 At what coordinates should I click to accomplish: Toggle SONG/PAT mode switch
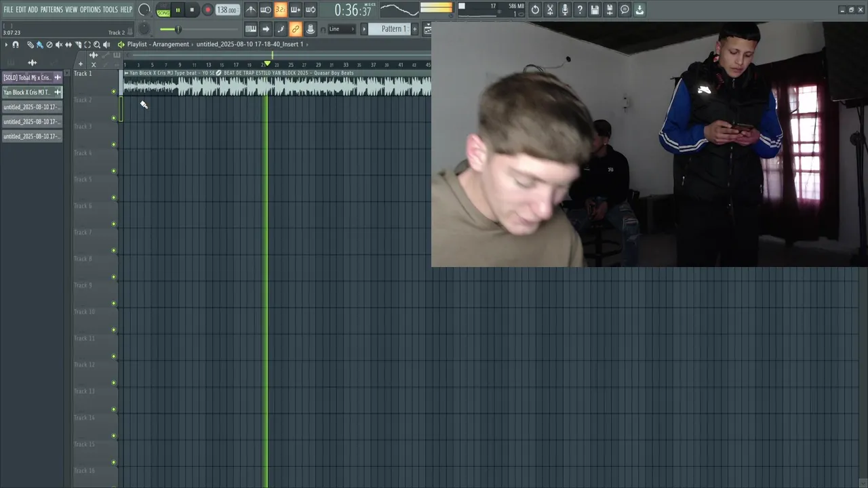coord(163,10)
